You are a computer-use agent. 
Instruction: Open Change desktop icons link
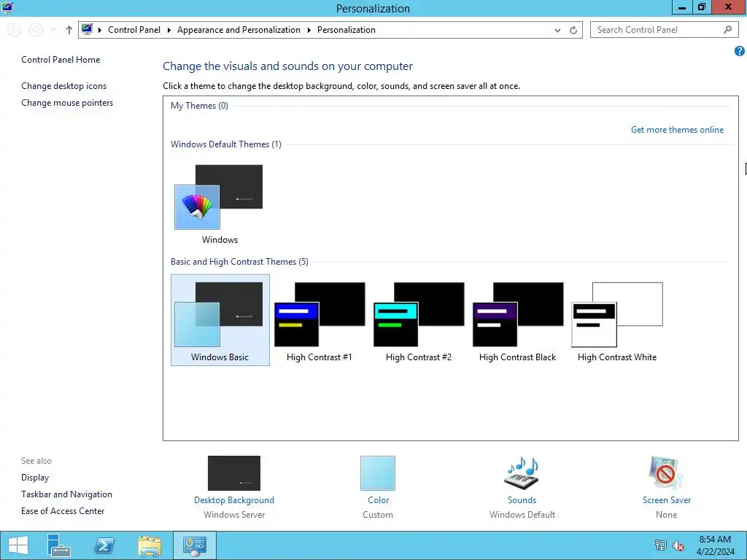(64, 86)
